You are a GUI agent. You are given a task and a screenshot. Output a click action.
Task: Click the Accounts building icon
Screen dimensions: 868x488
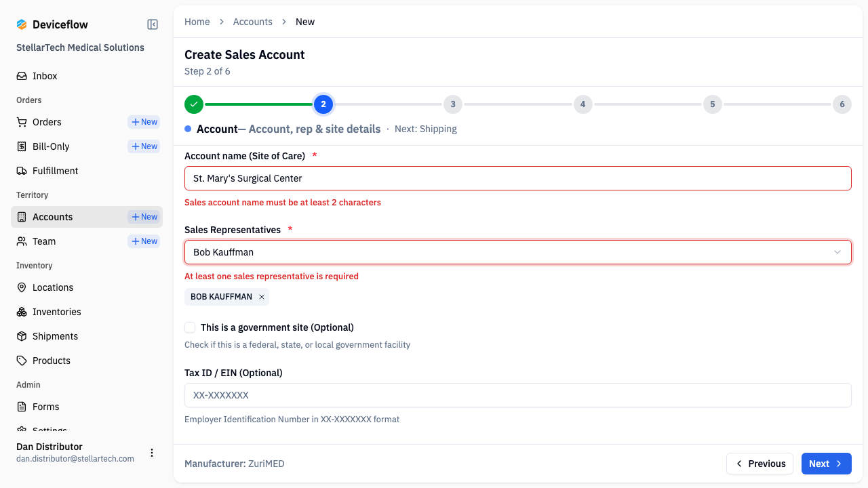[x=22, y=217]
